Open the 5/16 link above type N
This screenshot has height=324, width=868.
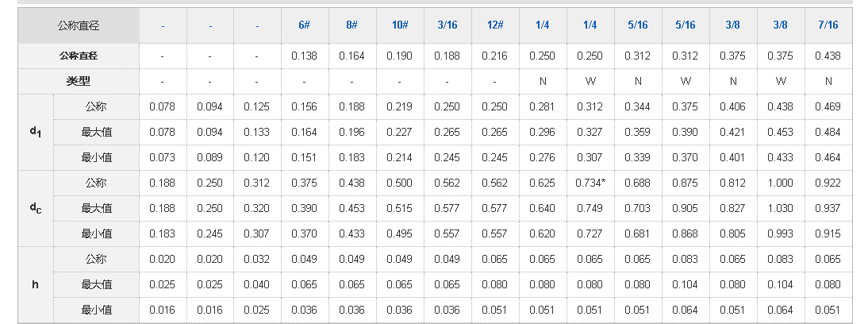(638, 25)
